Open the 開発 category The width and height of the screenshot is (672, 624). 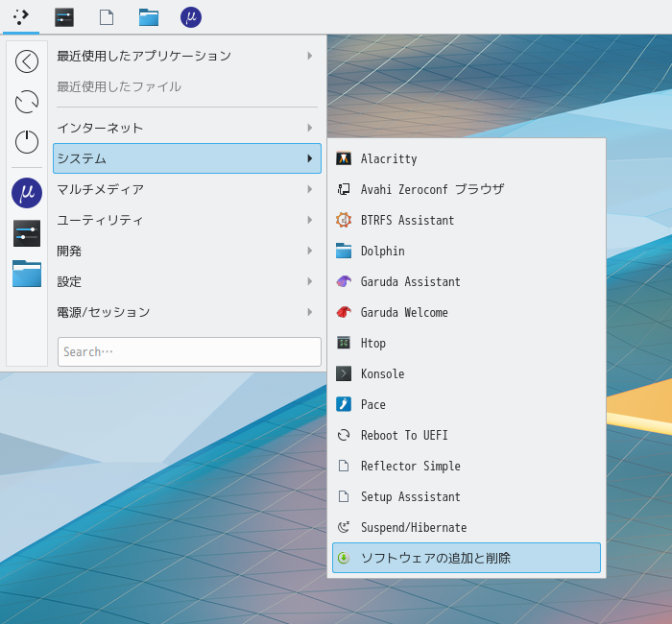(187, 251)
